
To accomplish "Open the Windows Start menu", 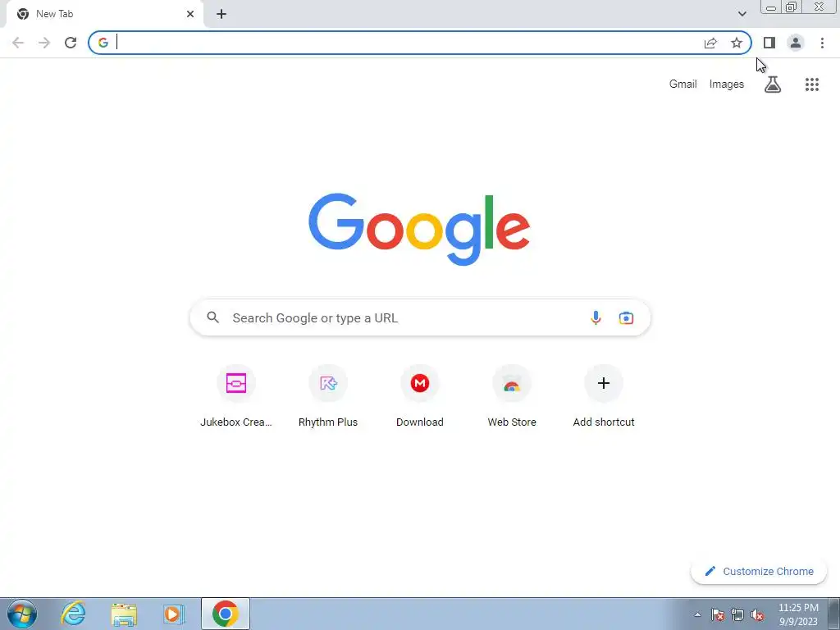I will [22, 614].
